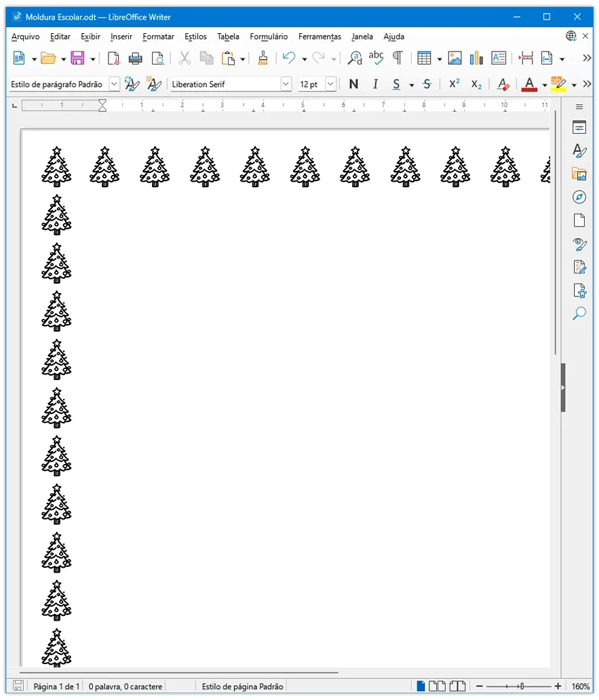Click the Save document icon in status bar
This screenshot has height=700, width=599.
pos(18,686)
